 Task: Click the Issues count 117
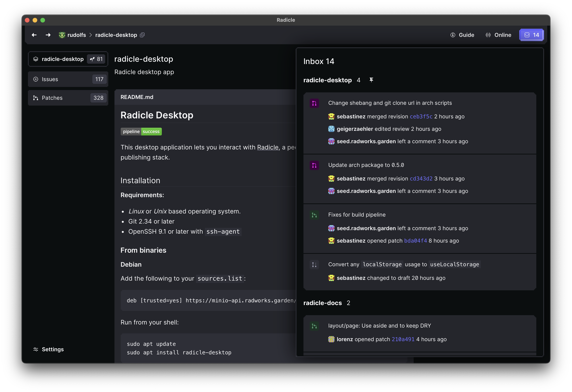coord(99,79)
